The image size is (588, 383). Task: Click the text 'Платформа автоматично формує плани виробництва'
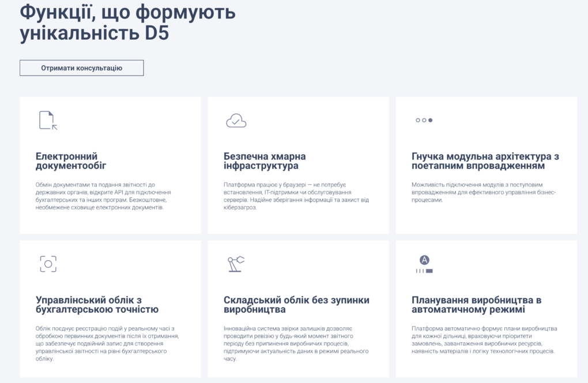pyautogui.click(x=484, y=340)
